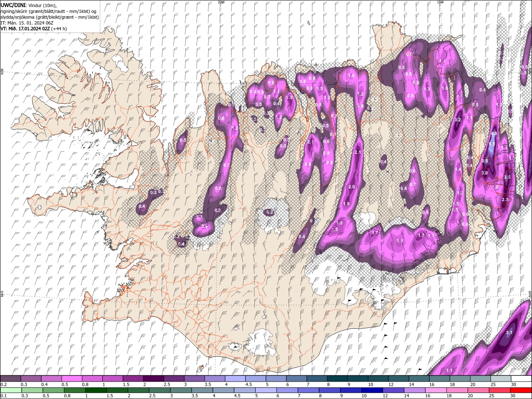Click the '5.5' precipitation value on the map
This screenshot has width=532, height=399.
click(491, 144)
